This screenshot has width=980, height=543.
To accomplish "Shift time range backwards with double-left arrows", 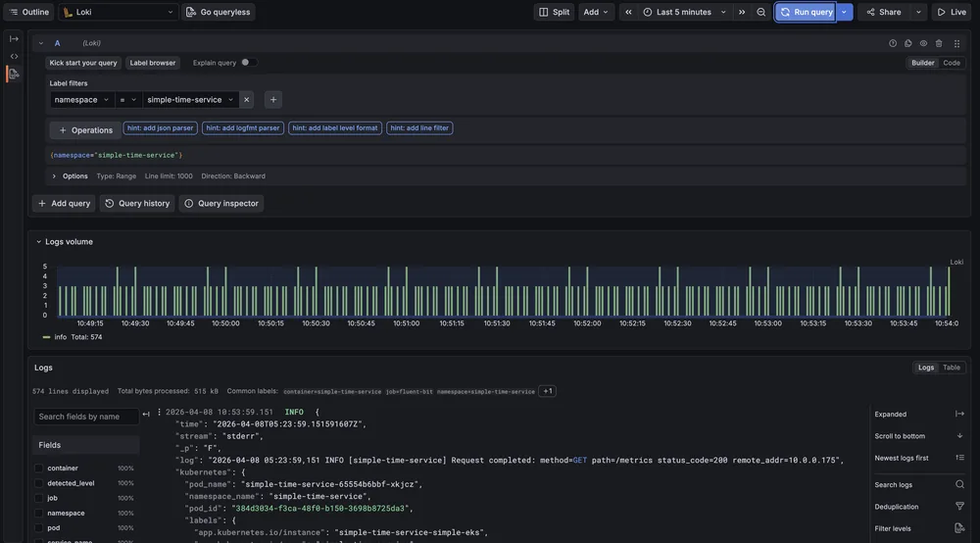I will point(628,12).
